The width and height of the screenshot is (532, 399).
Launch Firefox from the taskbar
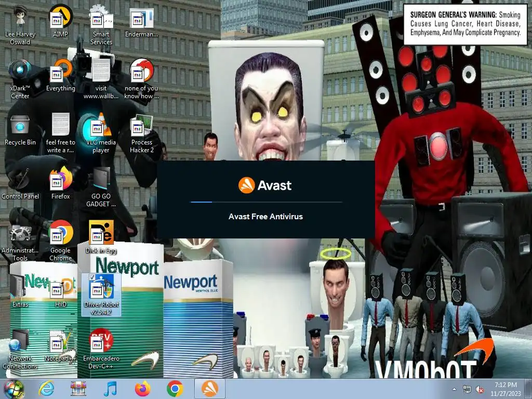[142, 389]
